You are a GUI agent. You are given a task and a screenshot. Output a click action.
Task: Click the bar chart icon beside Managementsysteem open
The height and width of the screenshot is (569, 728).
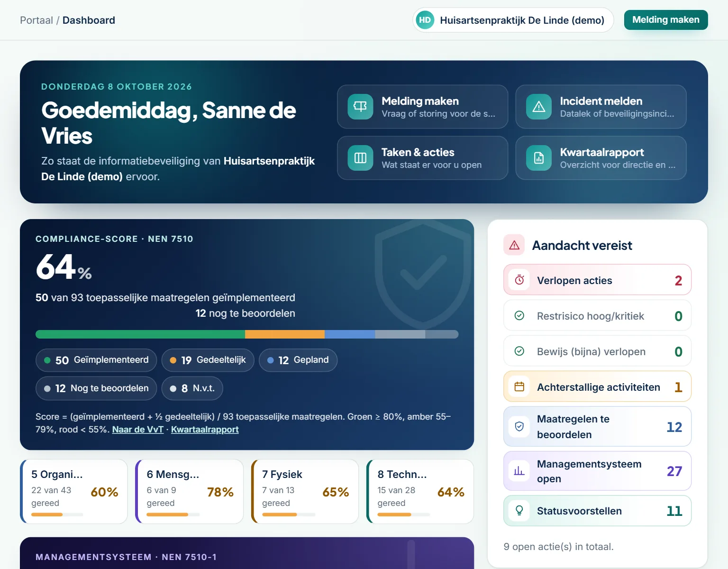[x=519, y=471]
